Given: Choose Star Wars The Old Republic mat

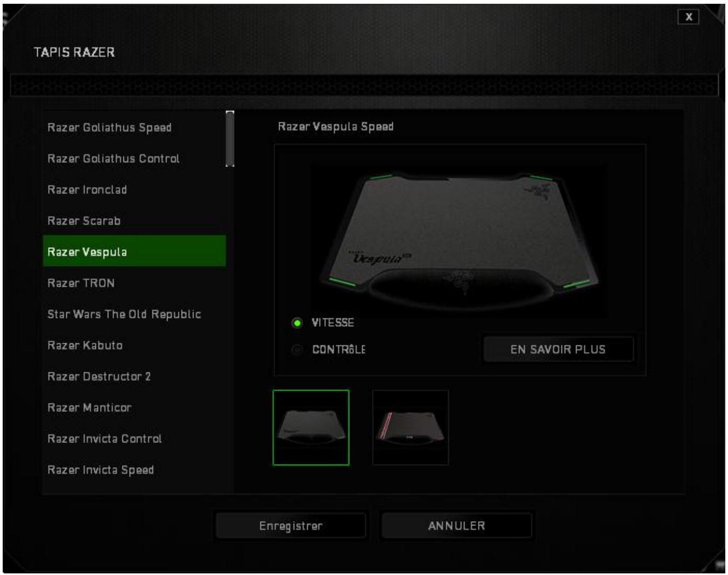Looking at the screenshot, I should point(134,314).
